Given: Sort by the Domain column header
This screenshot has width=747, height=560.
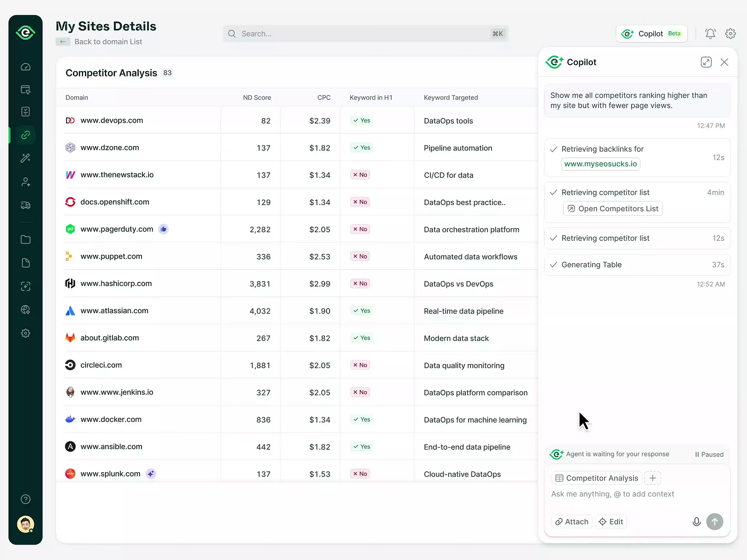Looking at the screenshot, I should pyautogui.click(x=77, y=98).
